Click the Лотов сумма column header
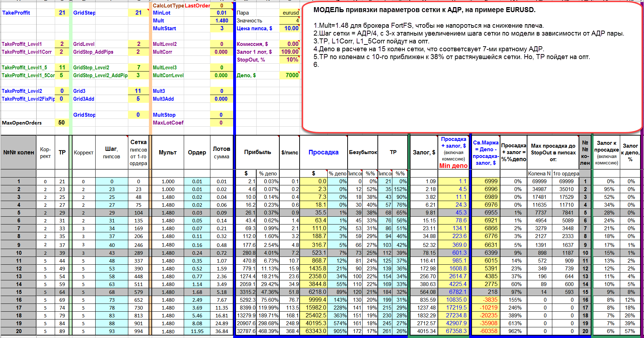The image size is (644, 338). pyautogui.click(x=222, y=152)
